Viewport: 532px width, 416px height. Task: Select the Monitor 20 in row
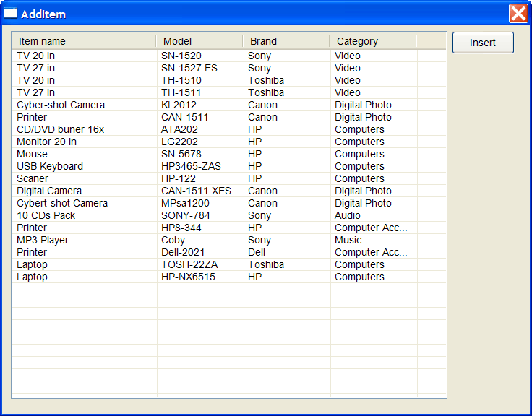tap(229, 142)
